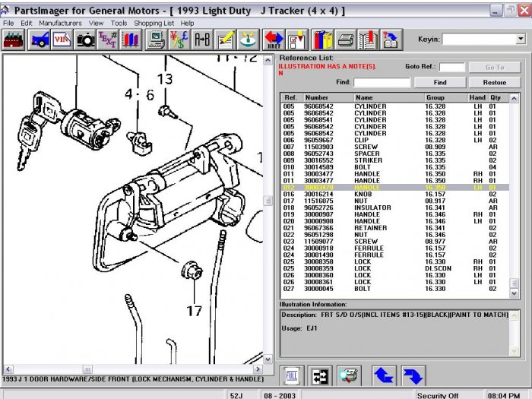Image resolution: width=532 pixels, height=399 pixels.
Task: Click the illustration vertical scroll down arrow
Action: click(x=268, y=359)
